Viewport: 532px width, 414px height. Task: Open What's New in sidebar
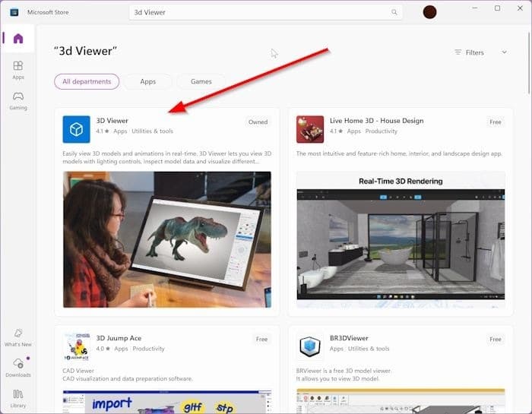pos(17,337)
